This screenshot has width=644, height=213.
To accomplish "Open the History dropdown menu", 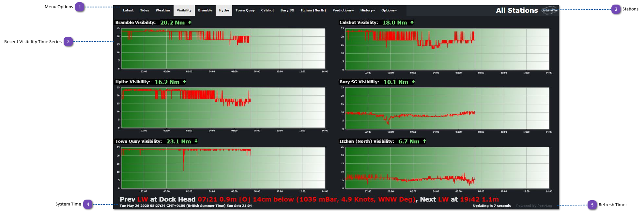I will (x=367, y=10).
